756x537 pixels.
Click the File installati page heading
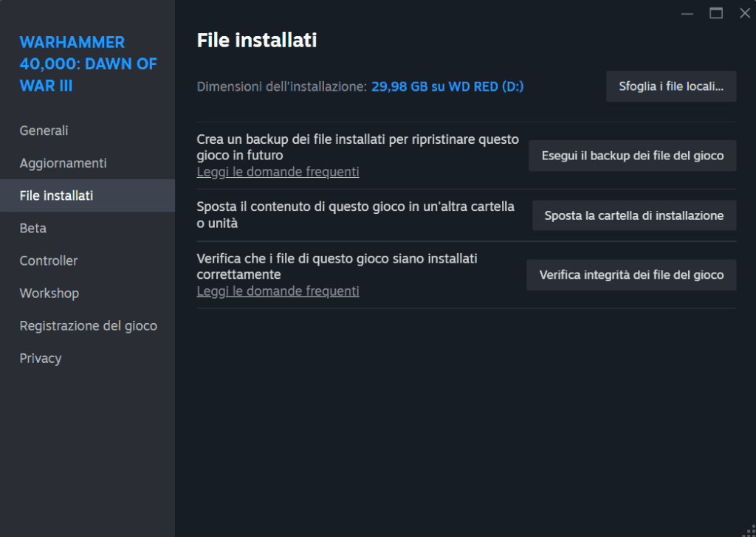[256, 40]
